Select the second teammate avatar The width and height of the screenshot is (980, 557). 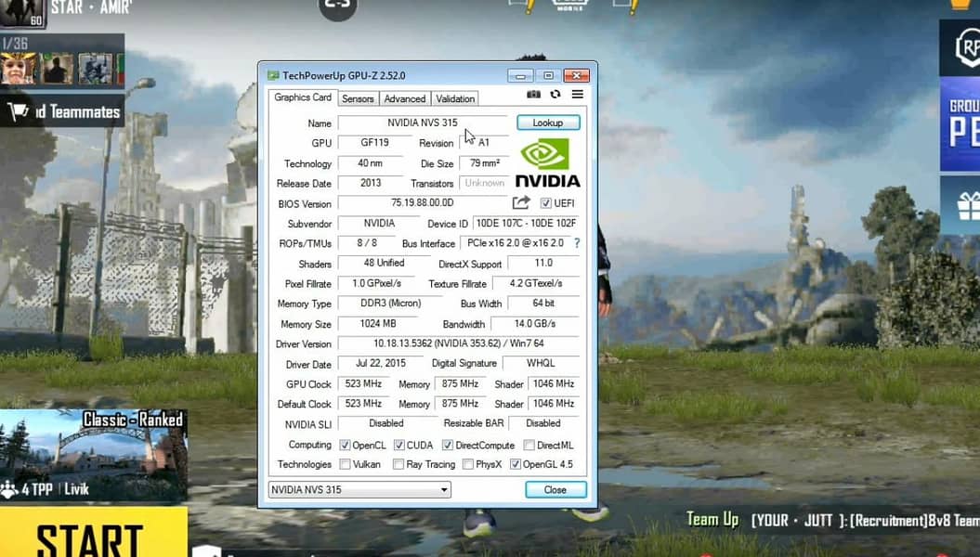[57, 69]
